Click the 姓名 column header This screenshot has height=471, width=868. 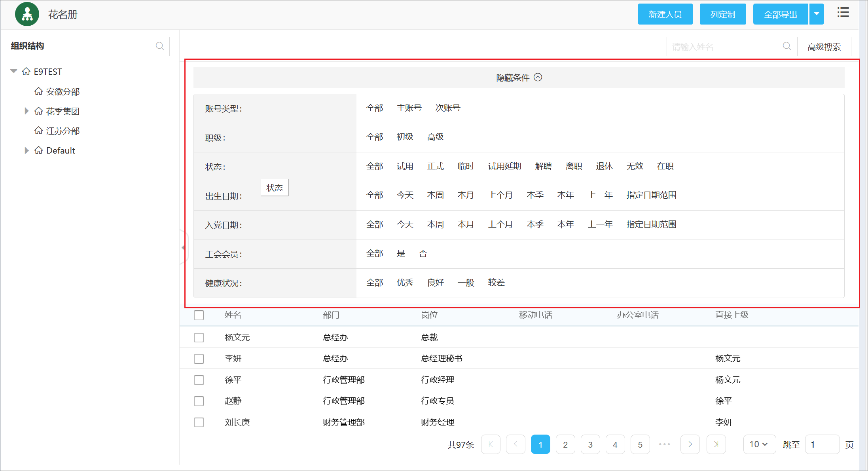click(x=233, y=315)
